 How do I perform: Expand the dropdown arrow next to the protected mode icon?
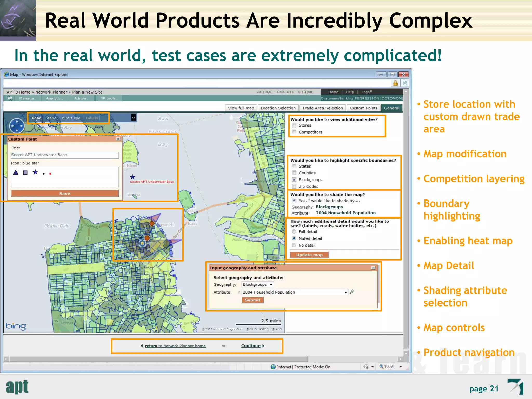click(373, 367)
